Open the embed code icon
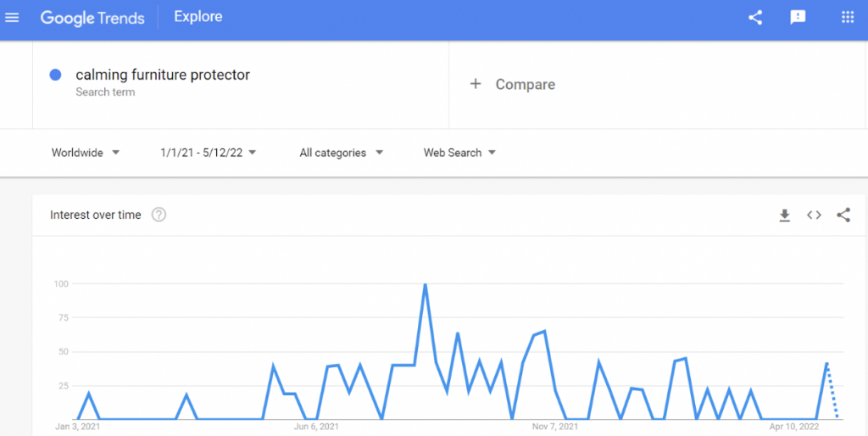 click(814, 215)
